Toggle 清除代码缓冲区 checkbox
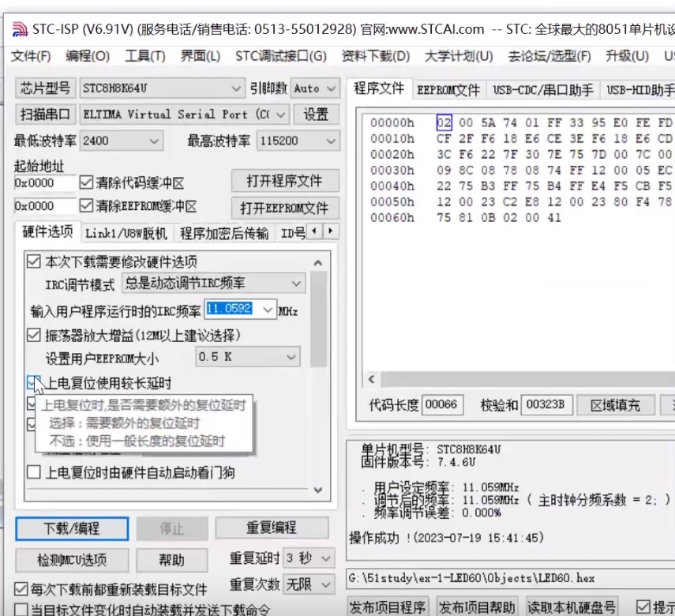Image resolution: width=675 pixels, height=616 pixels. tap(86, 182)
